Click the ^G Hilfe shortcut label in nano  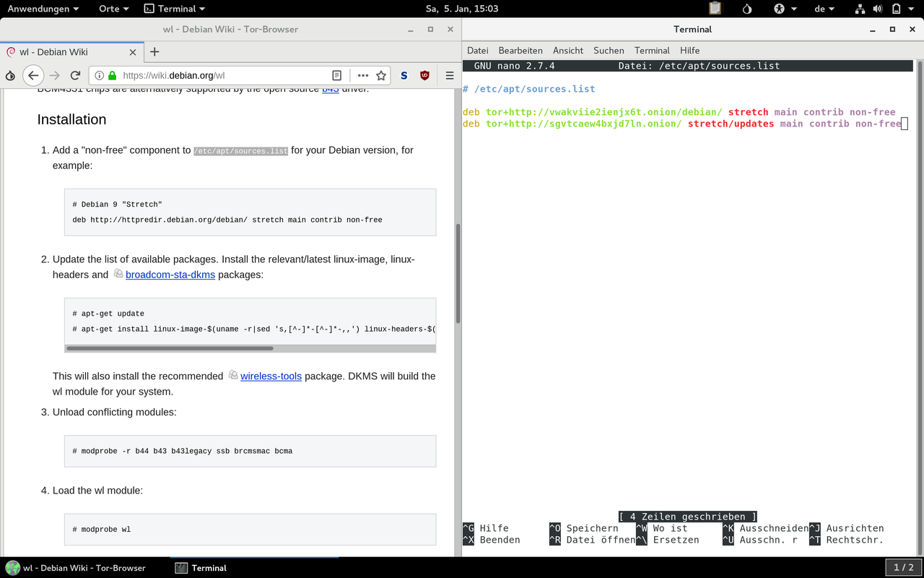(486, 528)
